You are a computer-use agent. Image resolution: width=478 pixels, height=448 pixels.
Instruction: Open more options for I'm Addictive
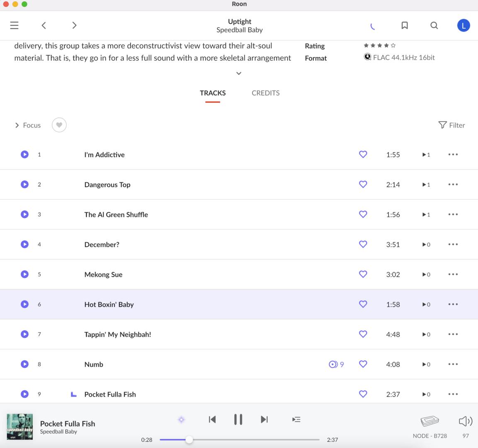453,154
